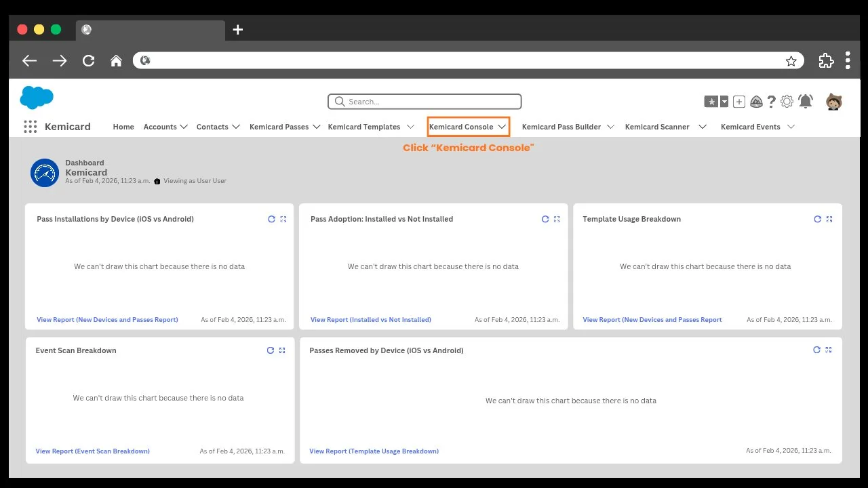Reload the page in the browser
868x488 pixels.
(x=88, y=61)
